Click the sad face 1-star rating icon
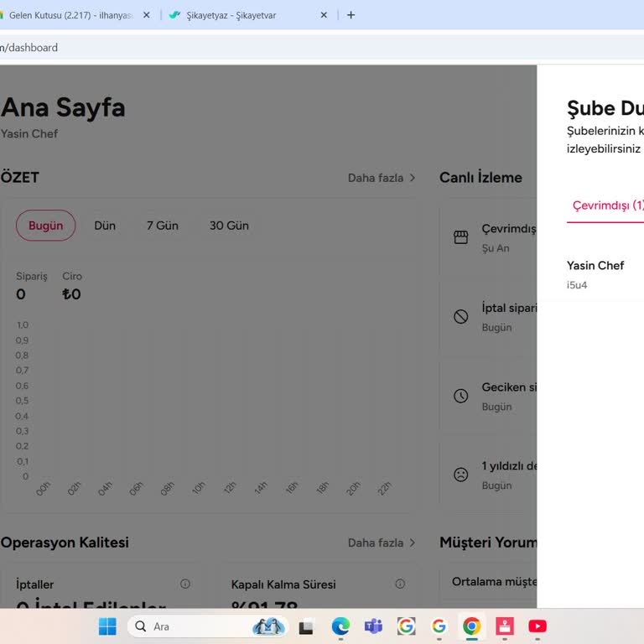This screenshot has height=644, width=644. click(x=460, y=475)
